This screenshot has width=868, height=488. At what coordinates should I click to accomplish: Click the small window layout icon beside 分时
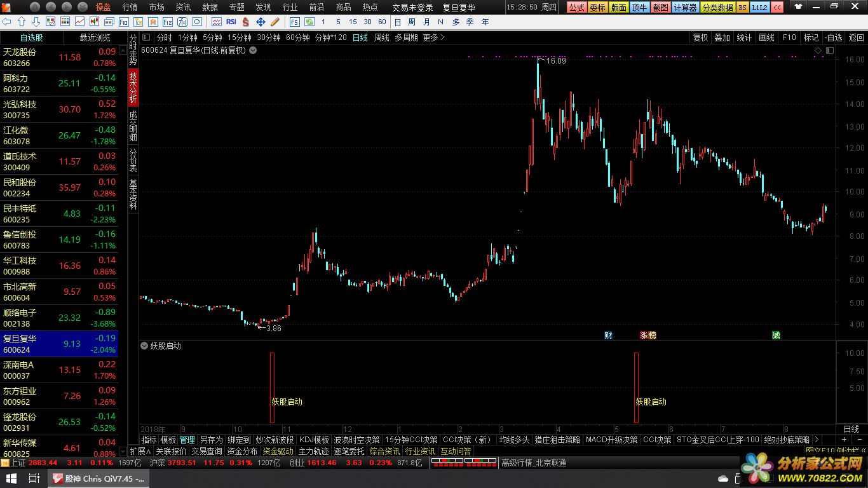(146, 37)
